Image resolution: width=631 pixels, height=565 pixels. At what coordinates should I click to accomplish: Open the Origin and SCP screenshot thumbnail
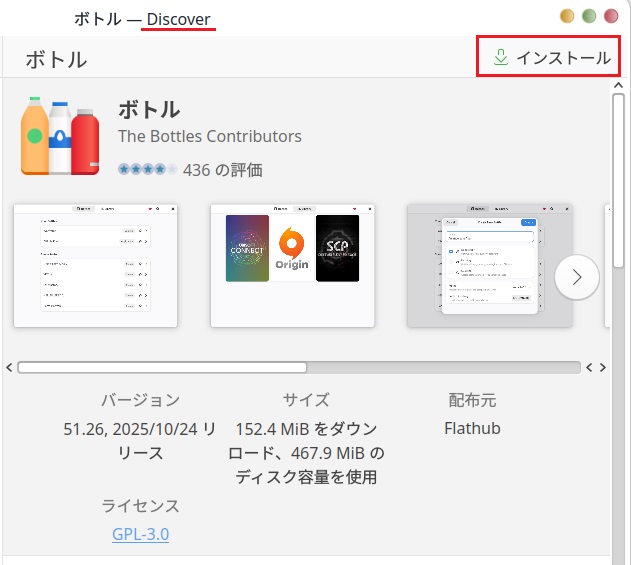tap(292, 265)
